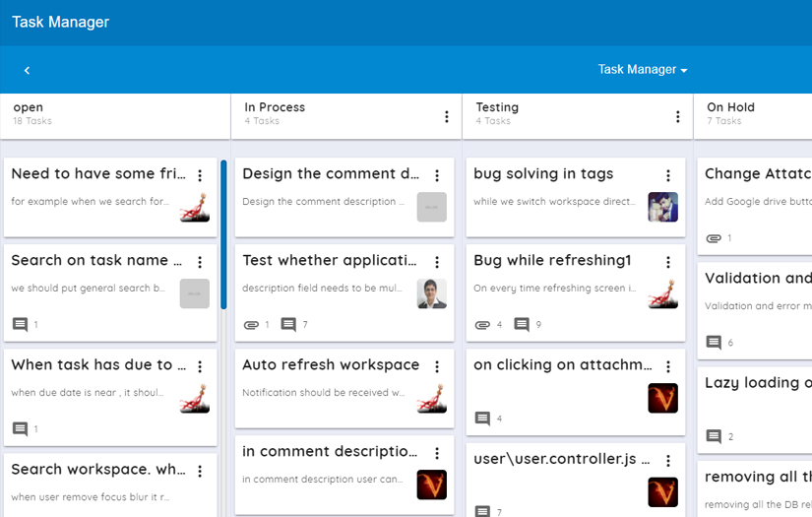Click description 'Notification should be received w...'
The image size is (812, 517).
pyautogui.click(x=324, y=393)
